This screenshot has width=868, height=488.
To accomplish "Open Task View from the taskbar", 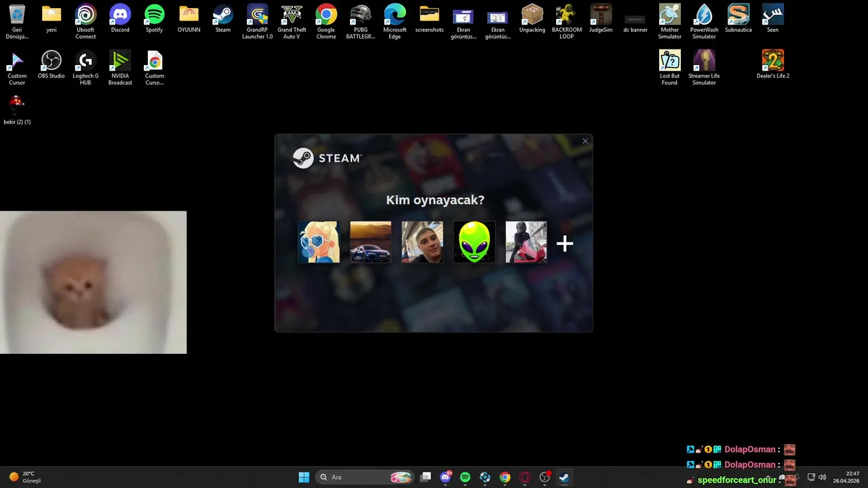I will (x=426, y=477).
